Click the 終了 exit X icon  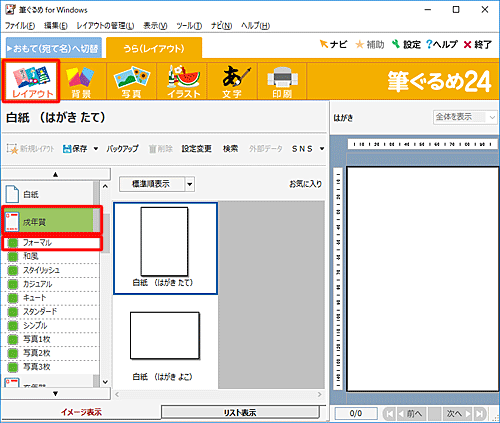[477, 44]
